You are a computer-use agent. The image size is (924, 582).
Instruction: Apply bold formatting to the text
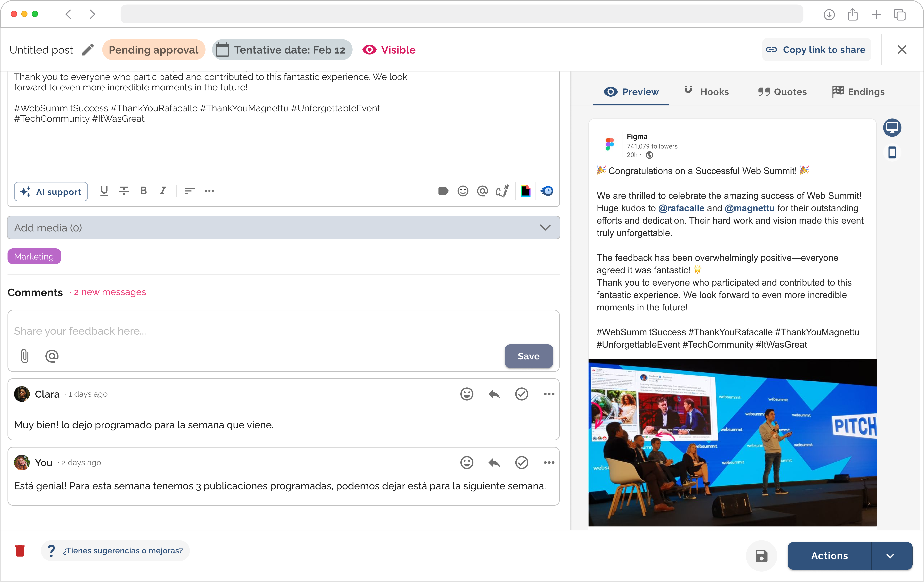(x=143, y=191)
